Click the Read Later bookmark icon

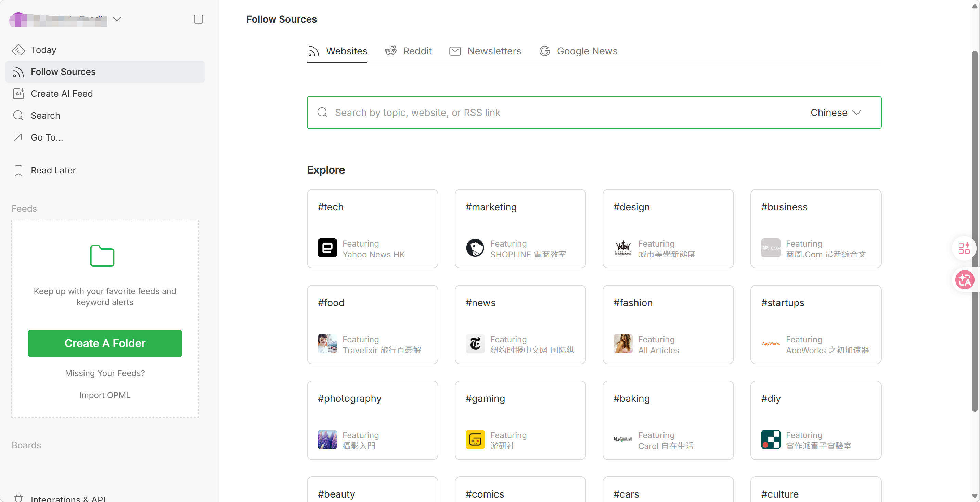(x=18, y=170)
